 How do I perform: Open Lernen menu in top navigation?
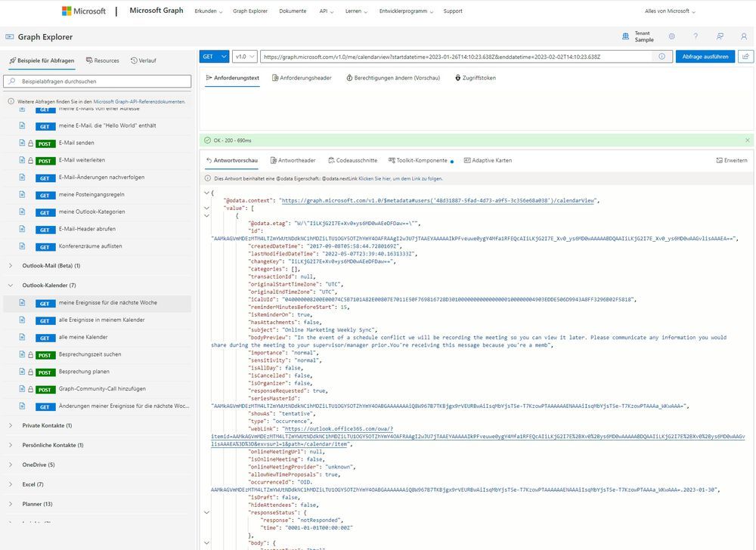pyautogui.click(x=356, y=11)
